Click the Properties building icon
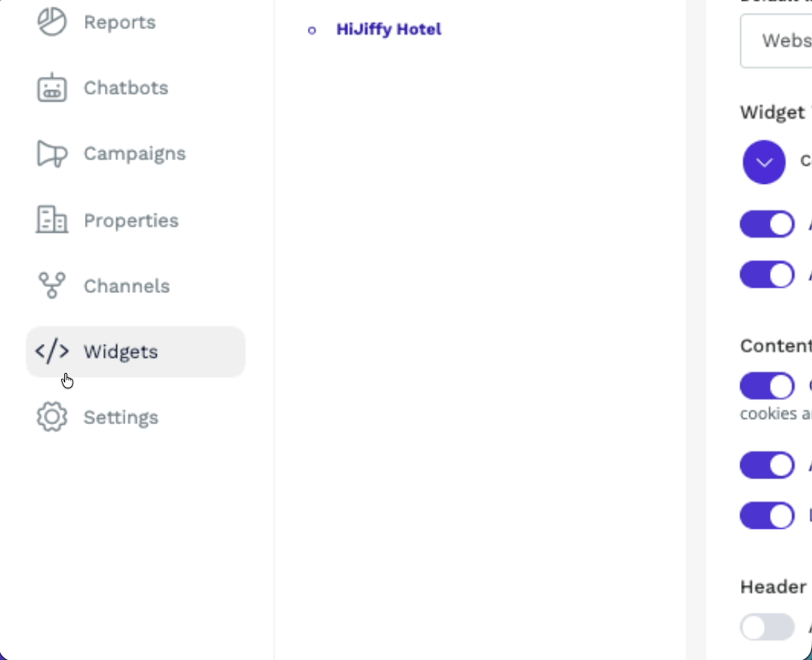 (52, 220)
